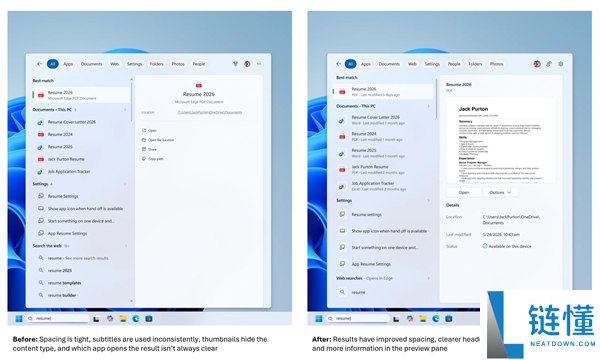This screenshot has width=600, height=360.
Task: Open File Explorer on the Before taskbar
Action: pos(123,319)
